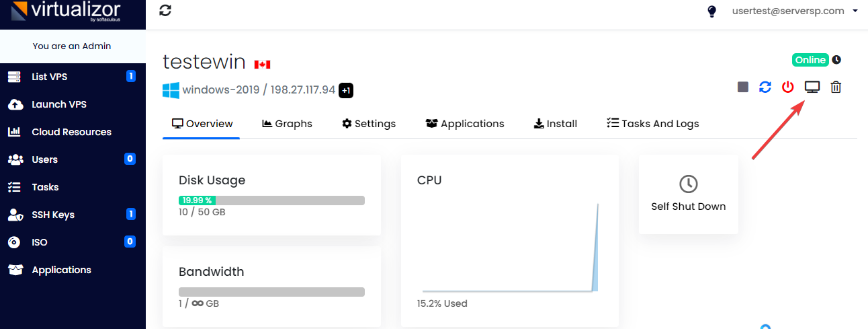Restart the VPS using the blue arrows icon
Viewport: 868px width, 329px height.
pos(765,87)
